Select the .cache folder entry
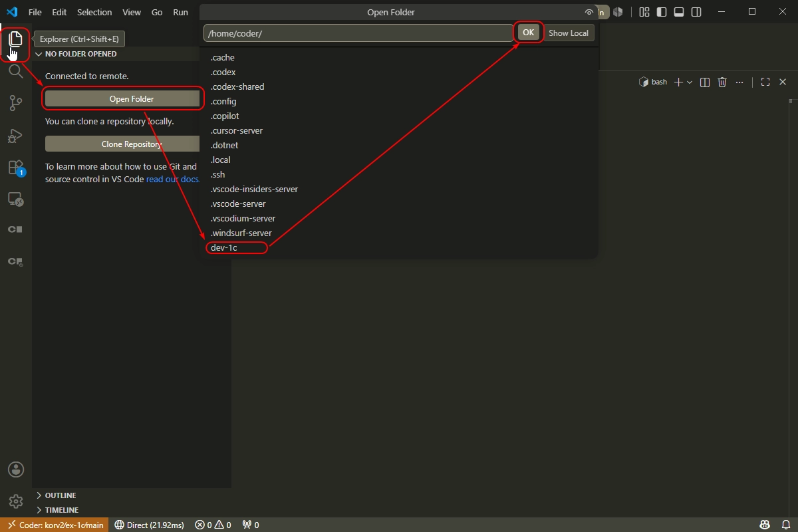This screenshot has width=798, height=532. [x=222, y=58]
